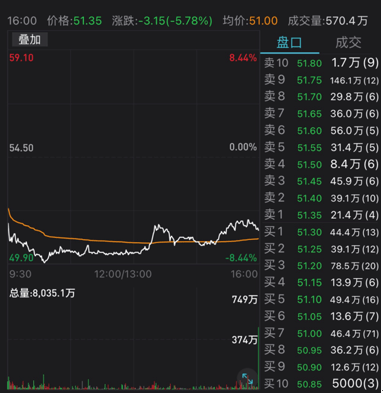
Task: Select the 卖2 row at 51.40
Action: click(321, 198)
